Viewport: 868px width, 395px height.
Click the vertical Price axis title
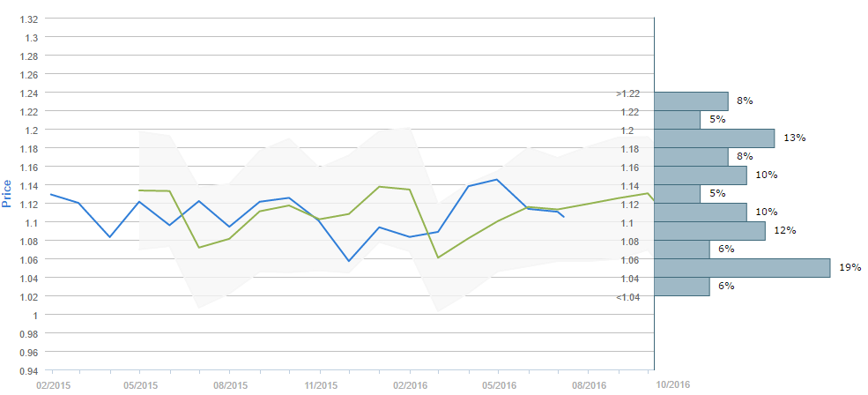(x=8, y=194)
